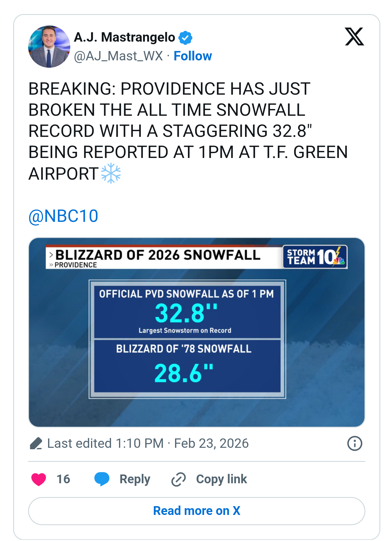Open the tweet info circle icon
This screenshot has width=392, height=541.
[x=355, y=443]
